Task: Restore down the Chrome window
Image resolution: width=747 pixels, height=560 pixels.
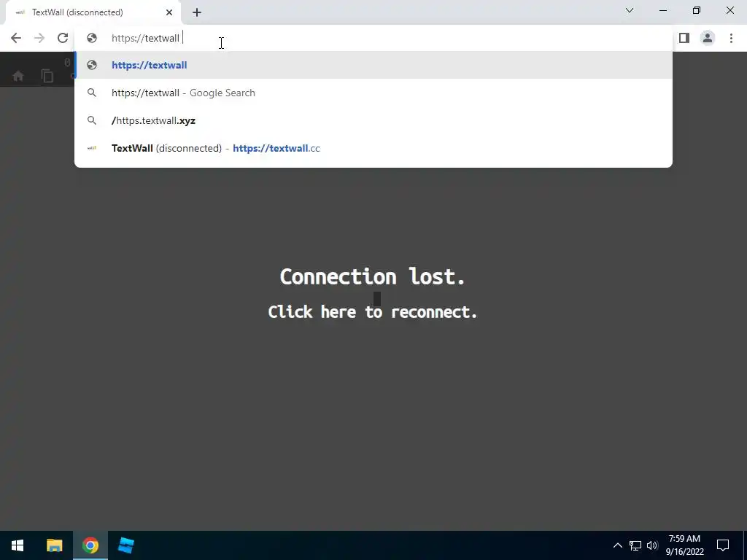Action: [697, 10]
